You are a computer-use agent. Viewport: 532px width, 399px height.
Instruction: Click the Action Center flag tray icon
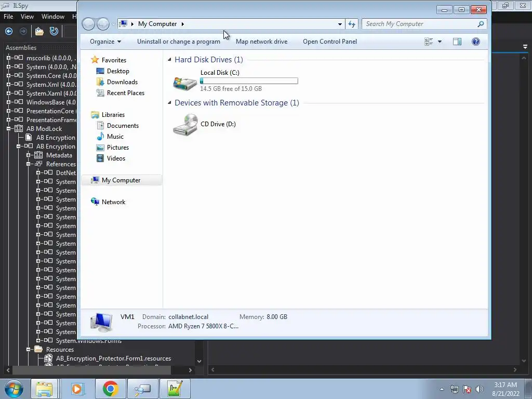467,389
